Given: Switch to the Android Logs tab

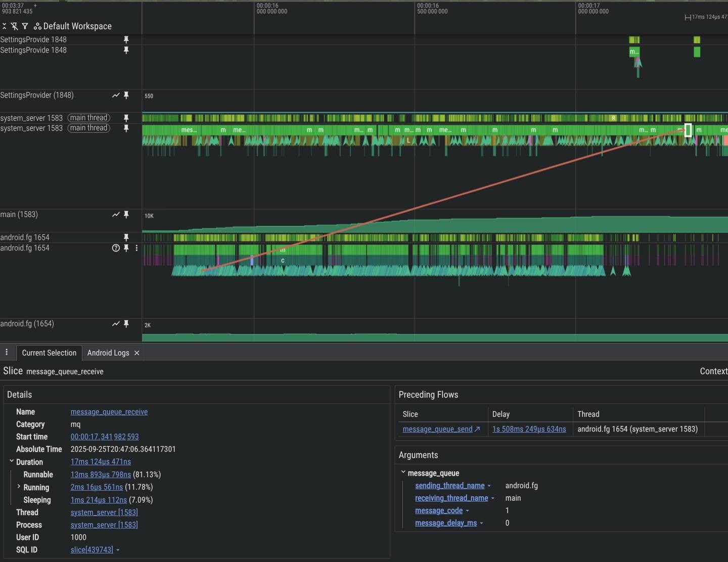Looking at the screenshot, I should click(x=108, y=353).
